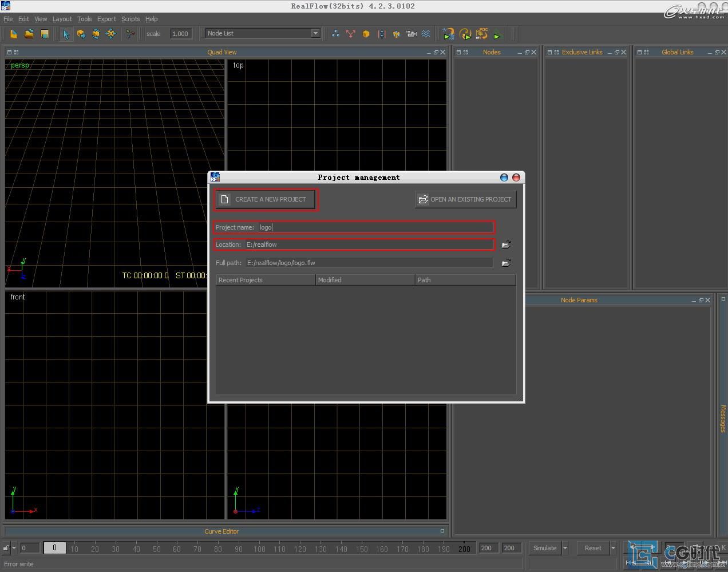This screenshot has width=728, height=572.
Task: Click the open project folder toolbar icon
Action: pyautogui.click(x=29, y=34)
